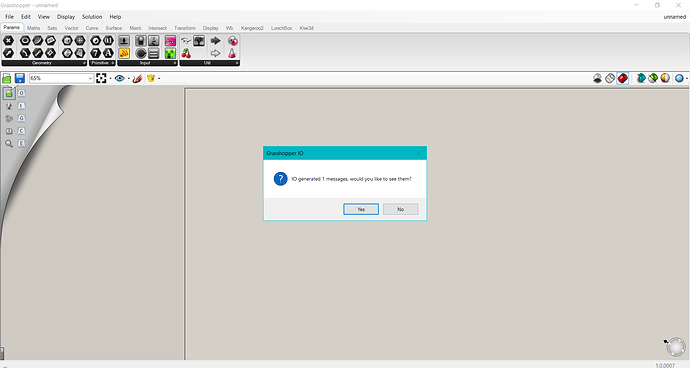Select the sketch pencil icon in canvas toolbar

137,78
